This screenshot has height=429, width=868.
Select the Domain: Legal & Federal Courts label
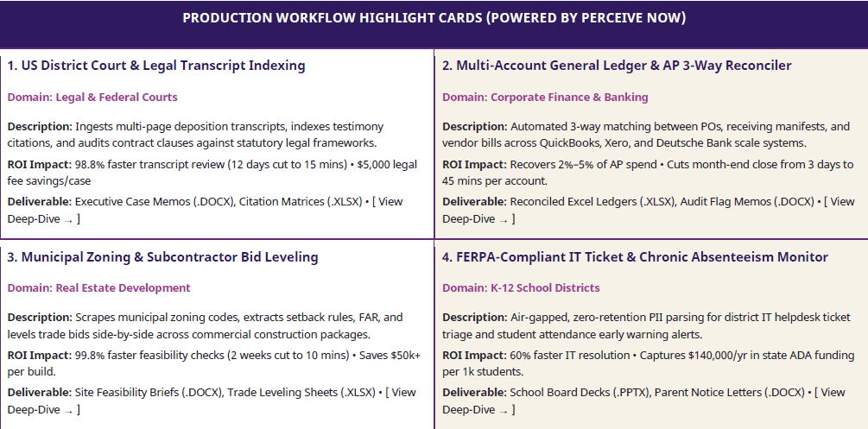coord(92,97)
